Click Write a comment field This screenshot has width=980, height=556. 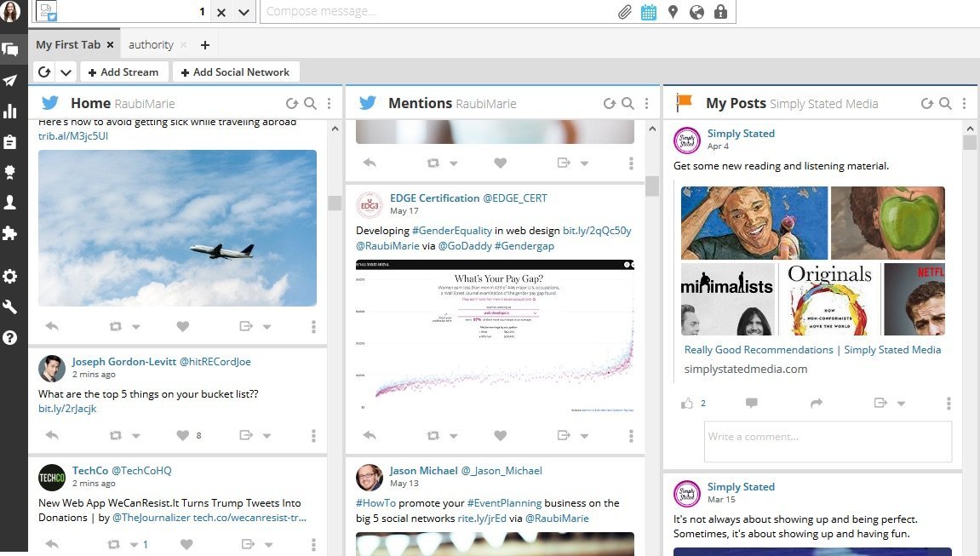(x=828, y=442)
